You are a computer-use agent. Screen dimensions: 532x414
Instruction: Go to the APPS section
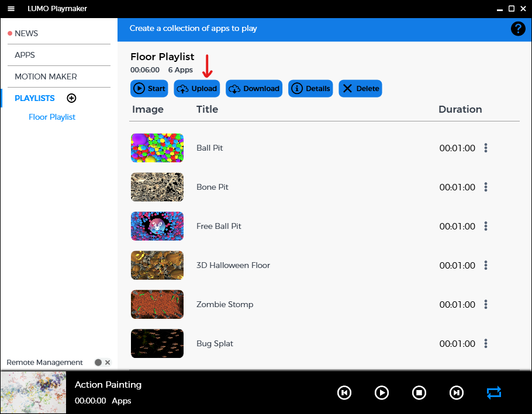coord(25,55)
